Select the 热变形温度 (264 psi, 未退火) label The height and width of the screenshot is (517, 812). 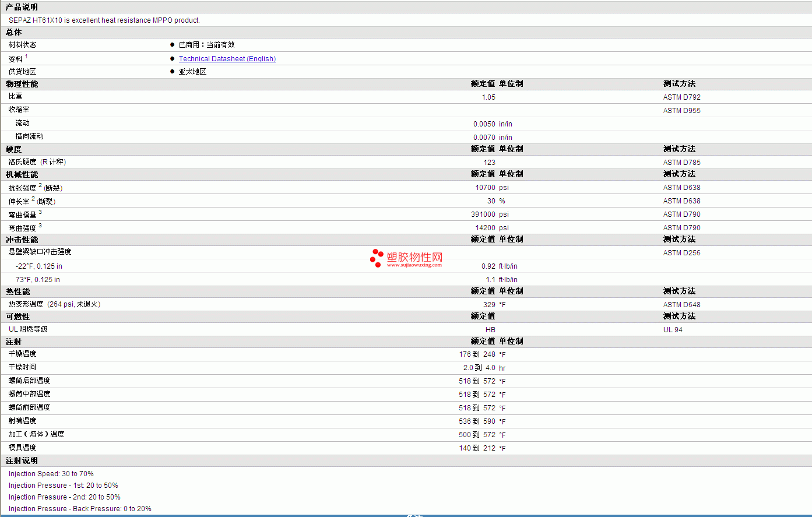pyautogui.click(x=55, y=304)
